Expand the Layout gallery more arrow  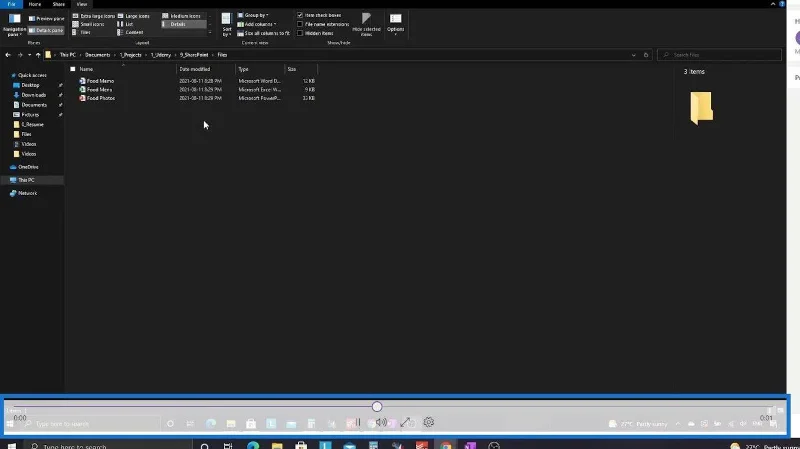[x=210, y=32]
